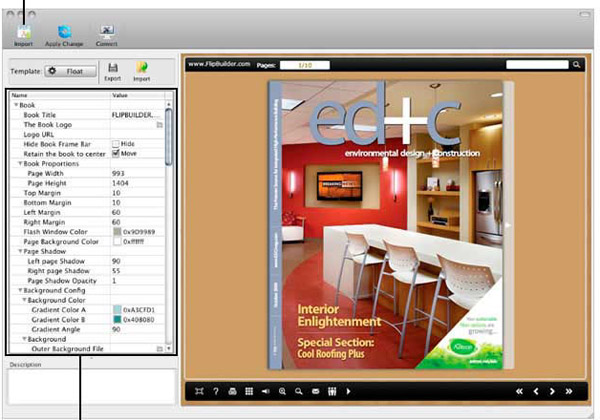600x420 pixels.
Task: Click the magazine cover page preview
Action: 386,225
